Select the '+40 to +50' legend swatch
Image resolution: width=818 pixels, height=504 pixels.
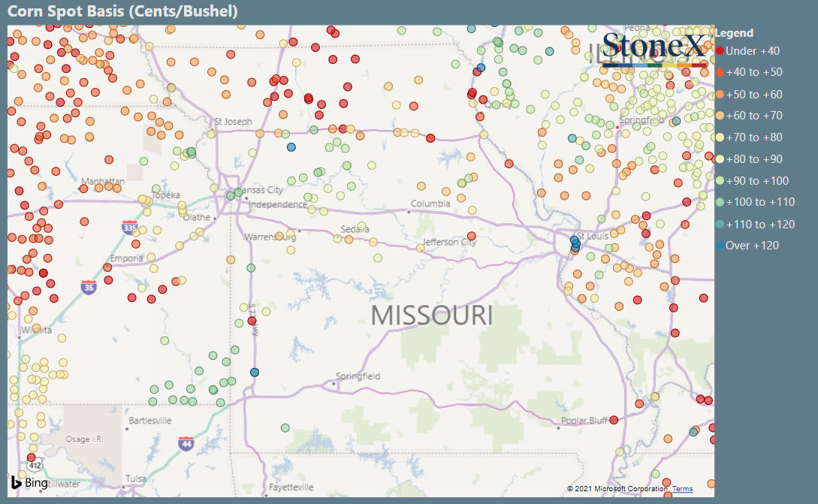[720, 73]
